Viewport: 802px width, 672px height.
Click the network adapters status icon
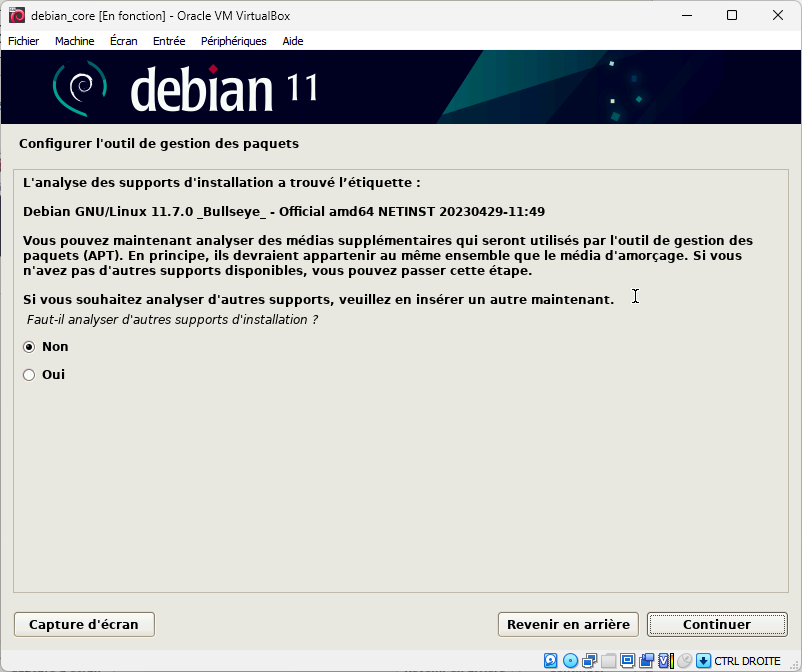click(x=589, y=661)
